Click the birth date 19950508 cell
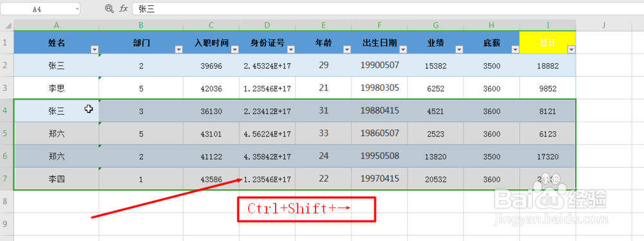Screen dimensions: 644x241 pyautogui.click(x=379, y=156)
